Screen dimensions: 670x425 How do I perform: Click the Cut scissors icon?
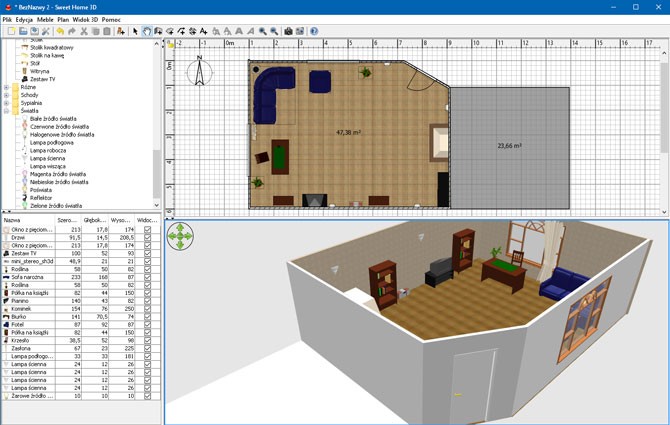click(x=84, y=31)
